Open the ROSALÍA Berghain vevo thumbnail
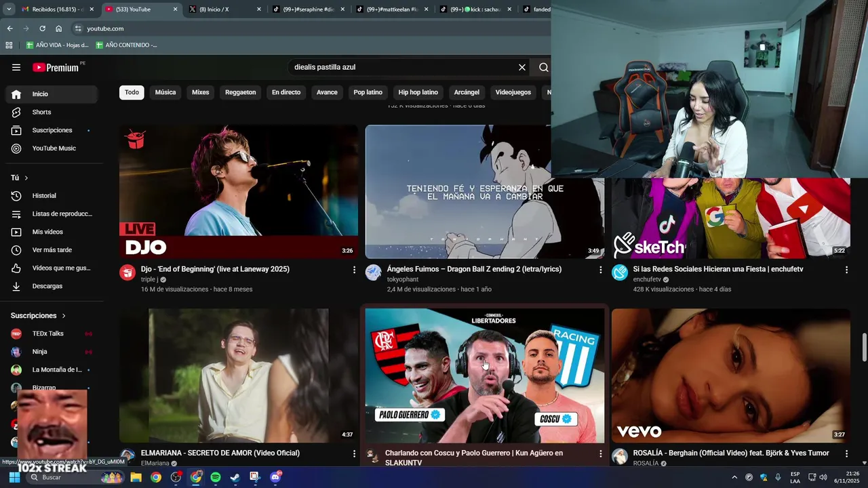Viewport: 868px width, 488px height. 731,375
